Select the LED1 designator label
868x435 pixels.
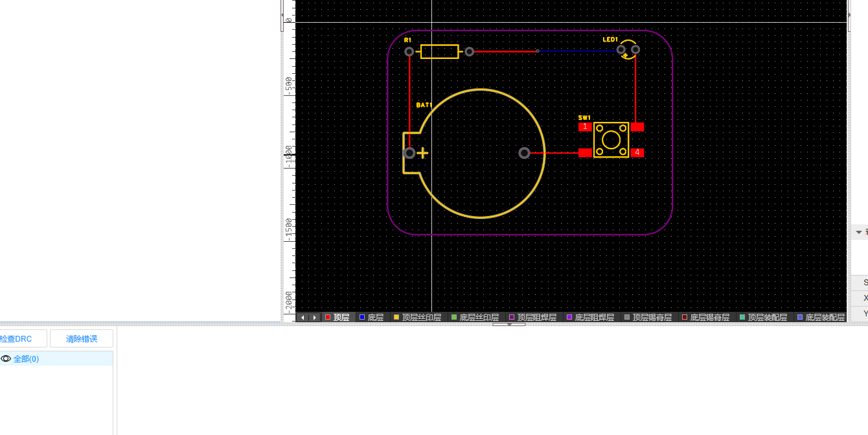(x=610, y=40)
